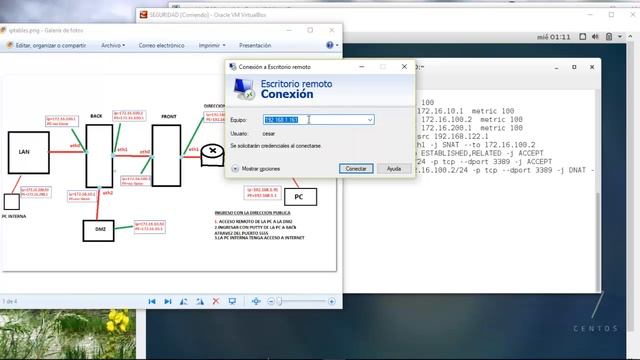Click username text 'cesar'
Image resolution: width=640 pixels, height=360 pixels.
(x=269, y=133)
